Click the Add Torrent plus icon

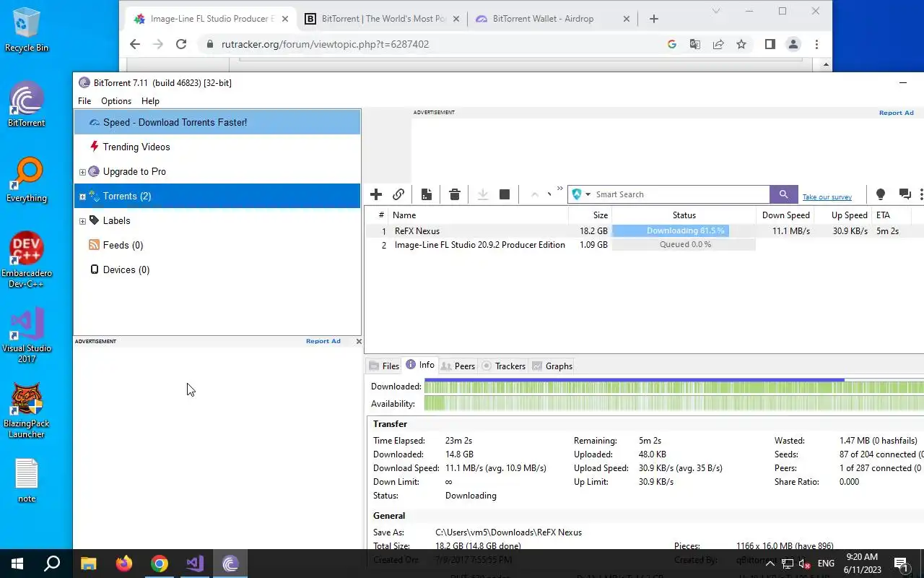tap(376, 194)
